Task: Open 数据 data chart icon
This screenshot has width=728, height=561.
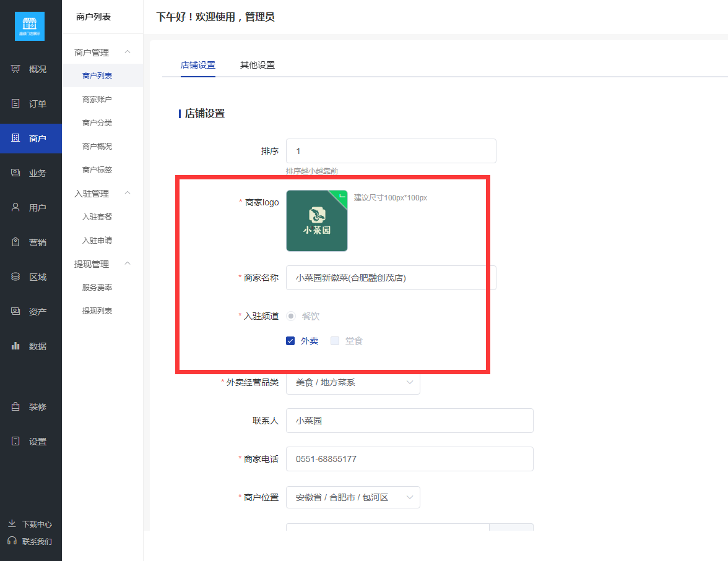Action: [x=15, y=346]
